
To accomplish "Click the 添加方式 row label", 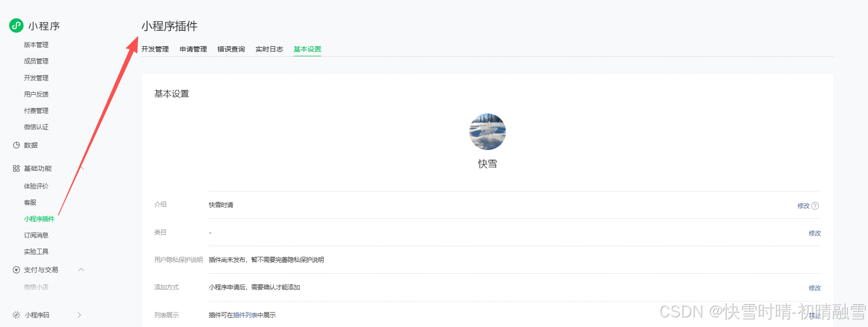I will pos(166,287).
